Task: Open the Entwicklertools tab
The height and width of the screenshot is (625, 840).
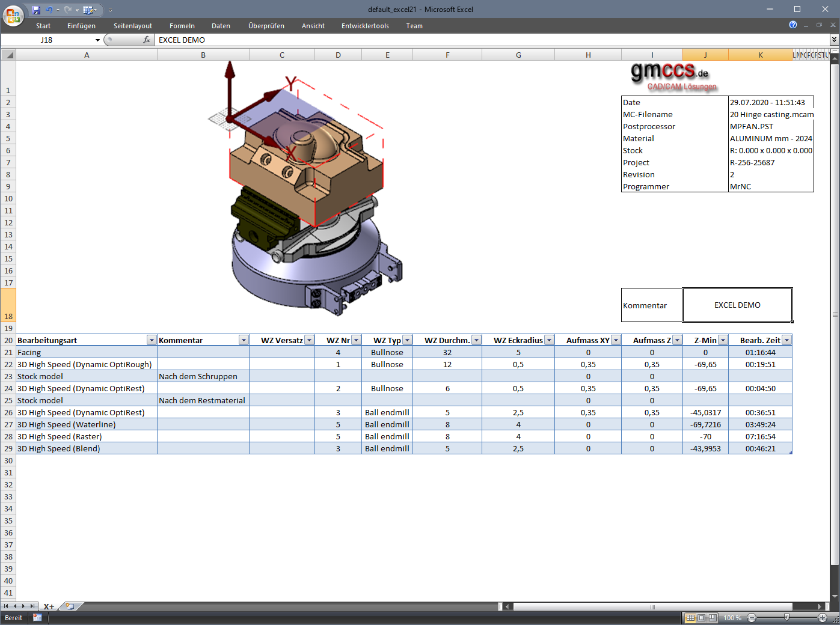Action: [x=366, y=26]
